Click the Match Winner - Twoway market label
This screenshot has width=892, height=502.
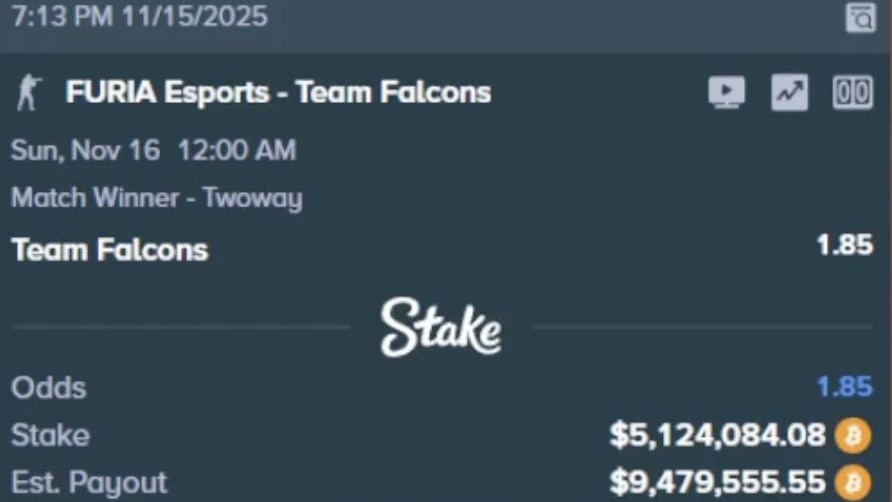click(156, 197)
